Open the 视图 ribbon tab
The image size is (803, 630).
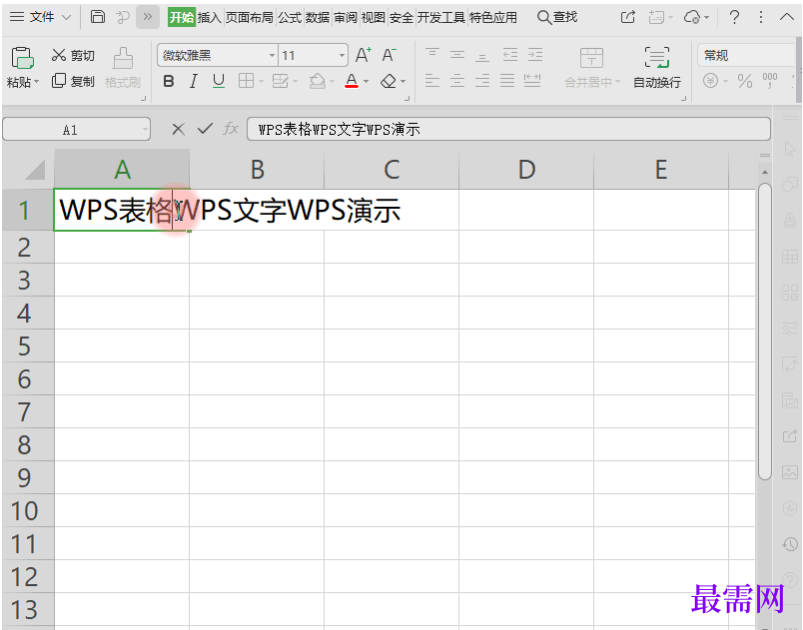[x=373, y=17]
